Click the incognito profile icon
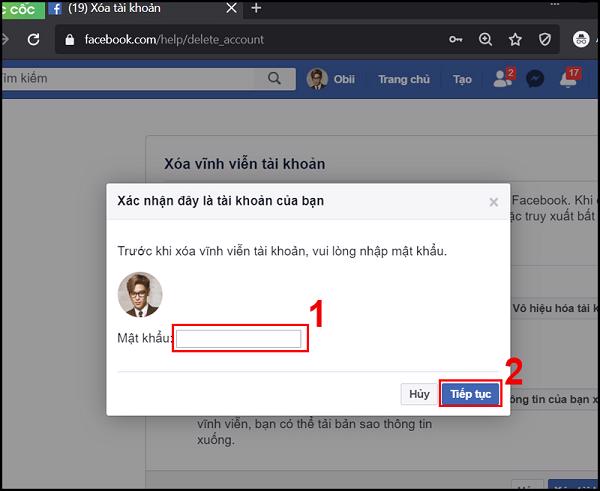 [583, 40]
